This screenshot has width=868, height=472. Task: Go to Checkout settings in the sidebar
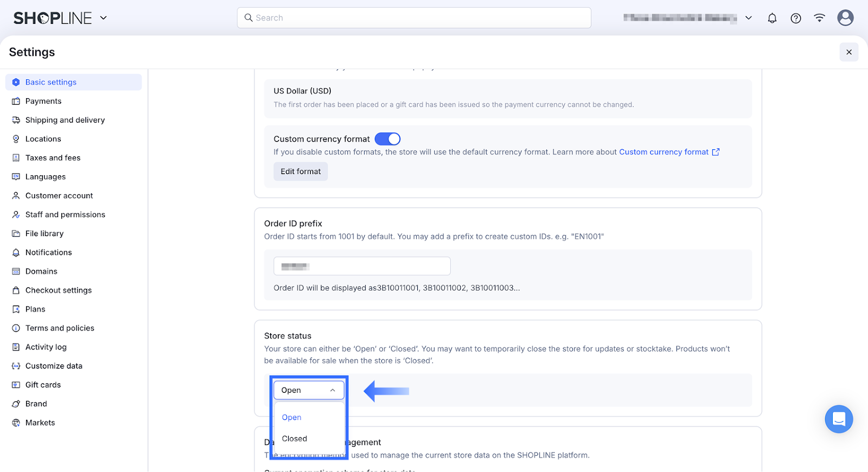tap(59, 290)
